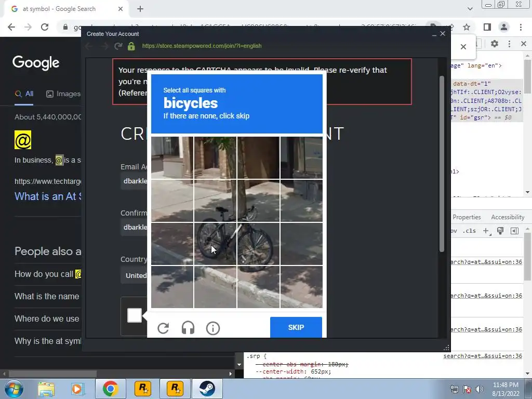Close the DevTools panel

point(524,44)
